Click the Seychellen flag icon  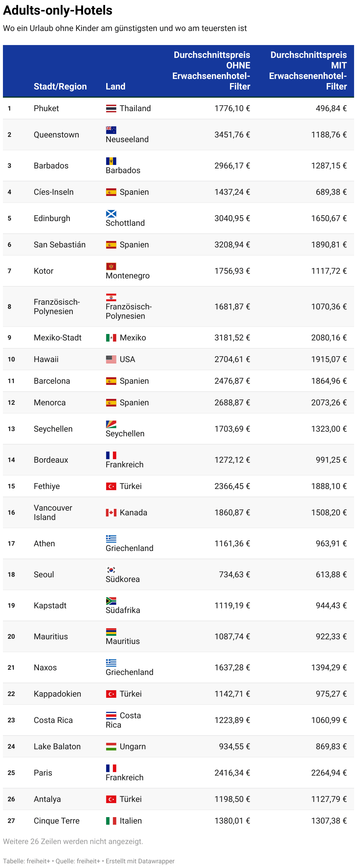(x=111, y=424)
